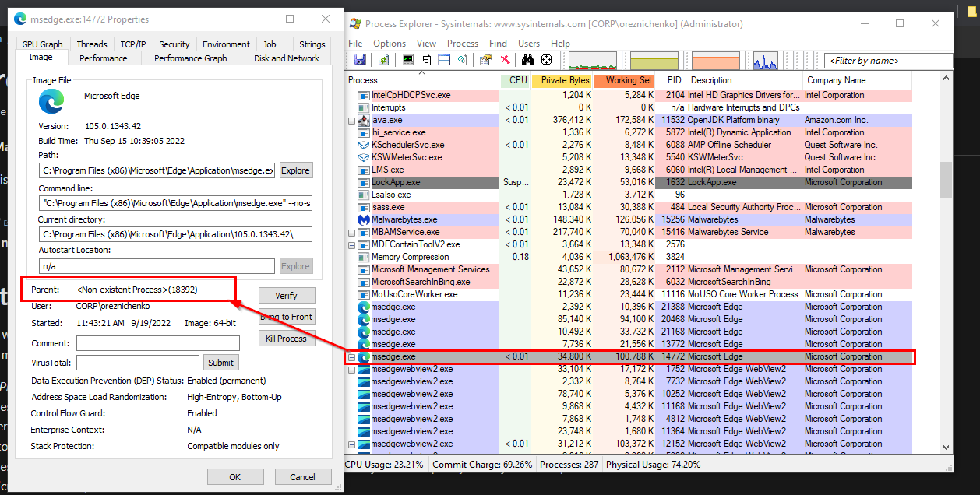Screen dimensions: 980x495
Task: Select the Find Window's Process crosshair
Action: tap(547, 60)
